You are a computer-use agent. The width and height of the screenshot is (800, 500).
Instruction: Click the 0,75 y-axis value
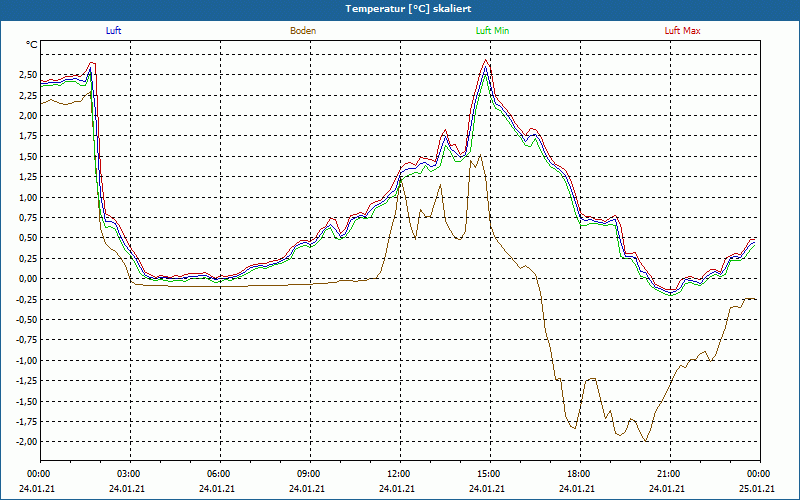click(x=29, y=218)
